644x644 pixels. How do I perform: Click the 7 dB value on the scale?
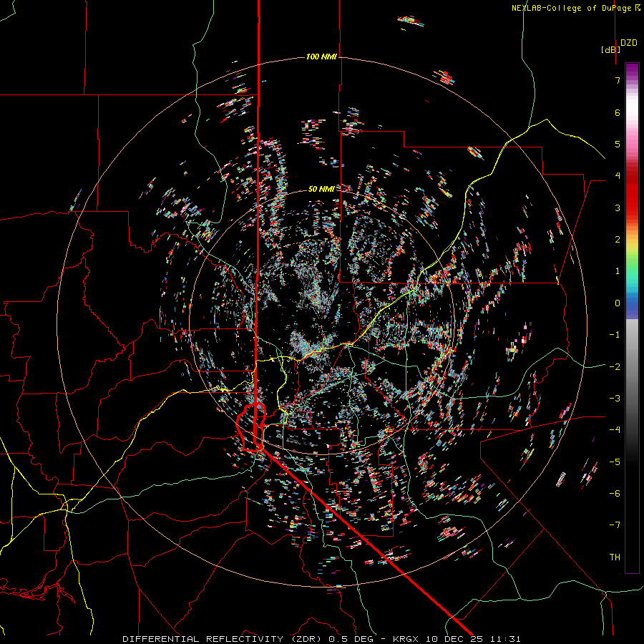coord(618,80)
